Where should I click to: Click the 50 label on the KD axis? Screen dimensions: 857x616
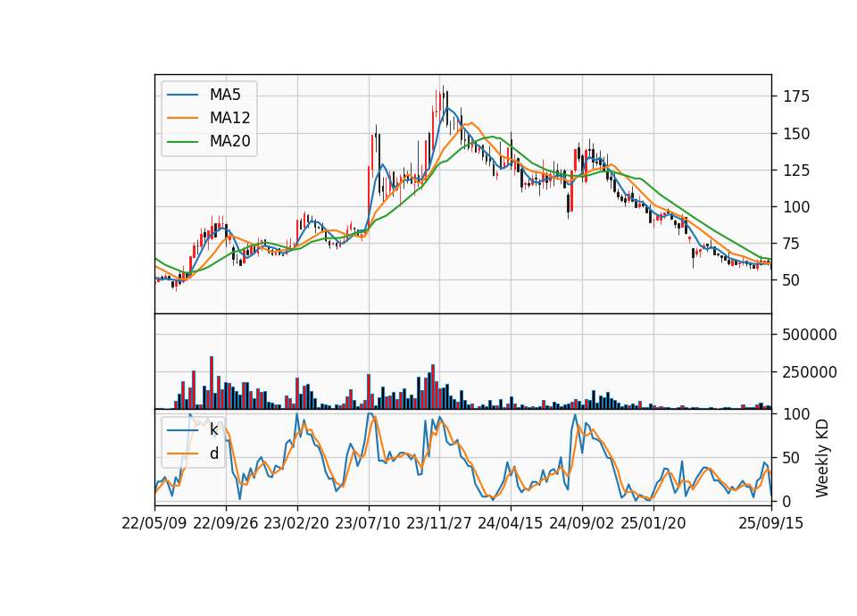tap(792, 458)
